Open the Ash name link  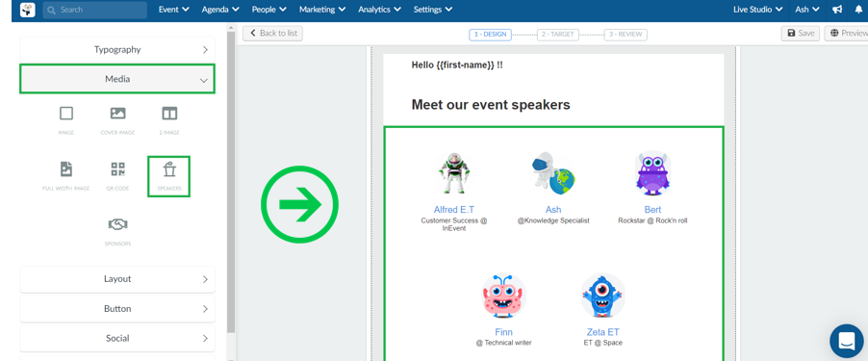coord(553,210)
